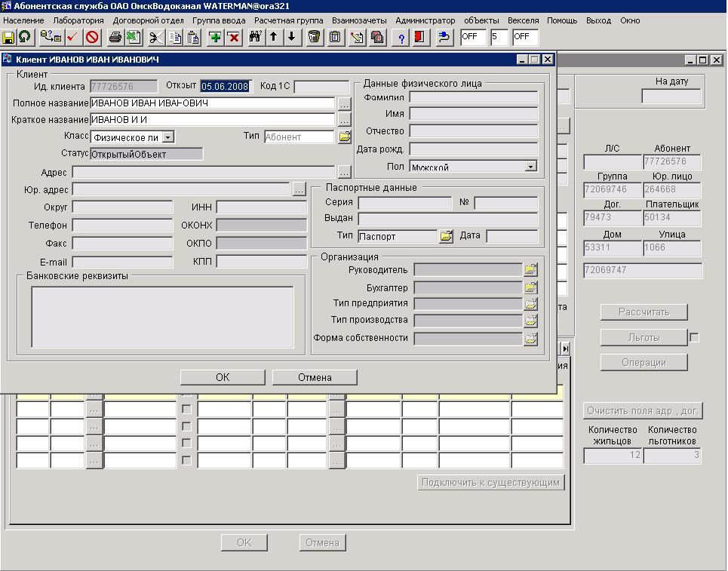Open the Взаимозачеты menu
The image size is (728, 571).
[x=359, y=20]
